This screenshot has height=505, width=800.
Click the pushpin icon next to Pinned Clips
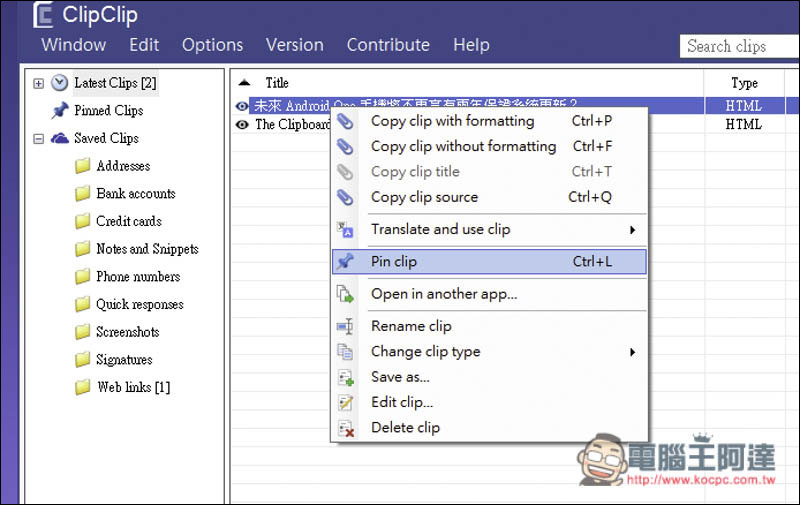coord(60,110)
